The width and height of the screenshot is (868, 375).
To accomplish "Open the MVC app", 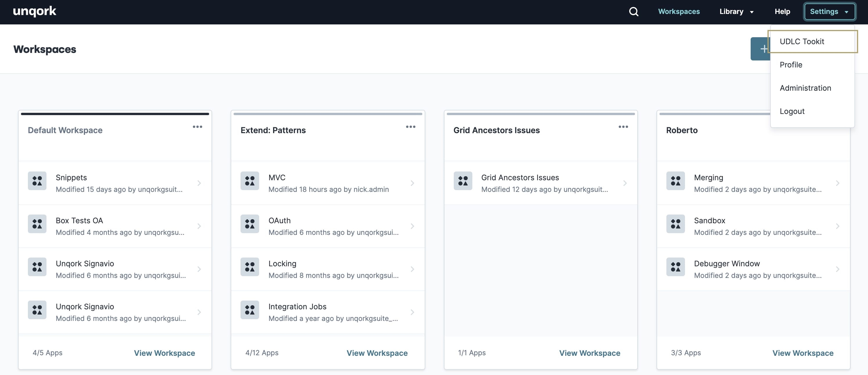I will pyautogui.click(x=327, y=183).
